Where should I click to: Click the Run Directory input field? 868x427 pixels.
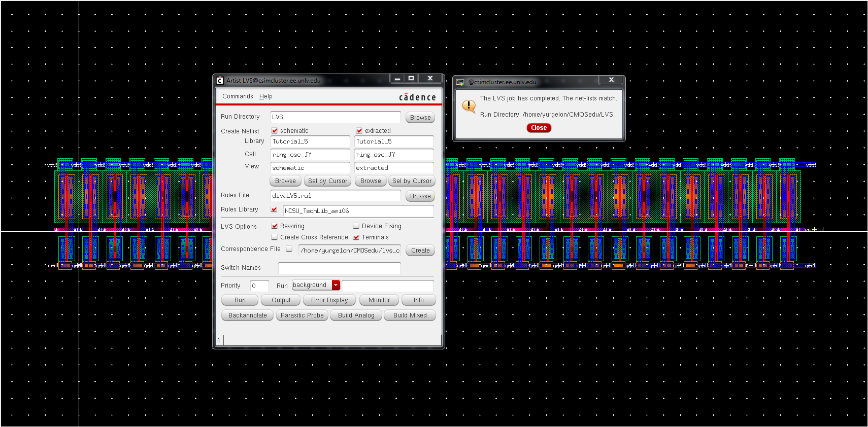[x=335, y=117]
